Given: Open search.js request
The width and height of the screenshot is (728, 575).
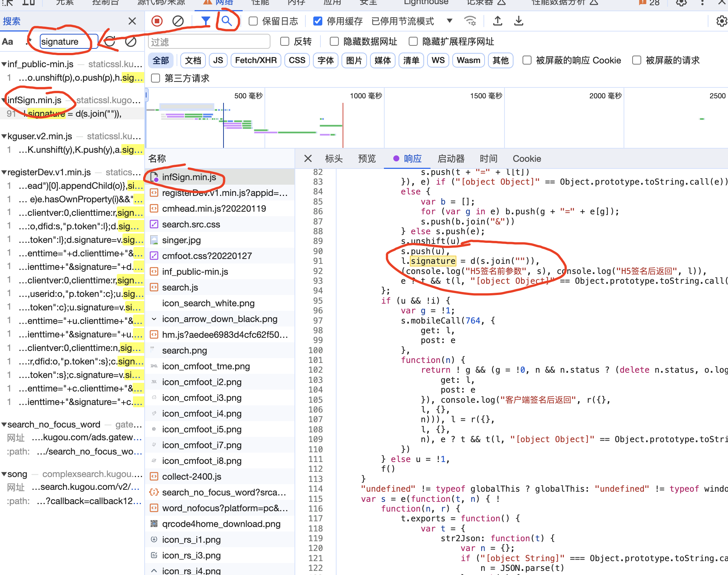Looking at the screenshot, I should (220, 287).
